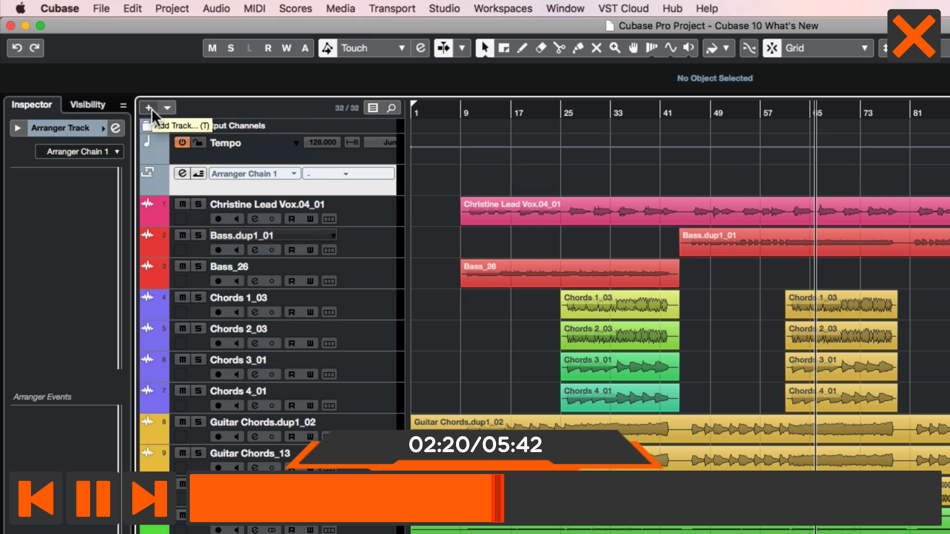The image size is (950, 534).
Task: Select the Scissors split tool
Action: point(559,48)
